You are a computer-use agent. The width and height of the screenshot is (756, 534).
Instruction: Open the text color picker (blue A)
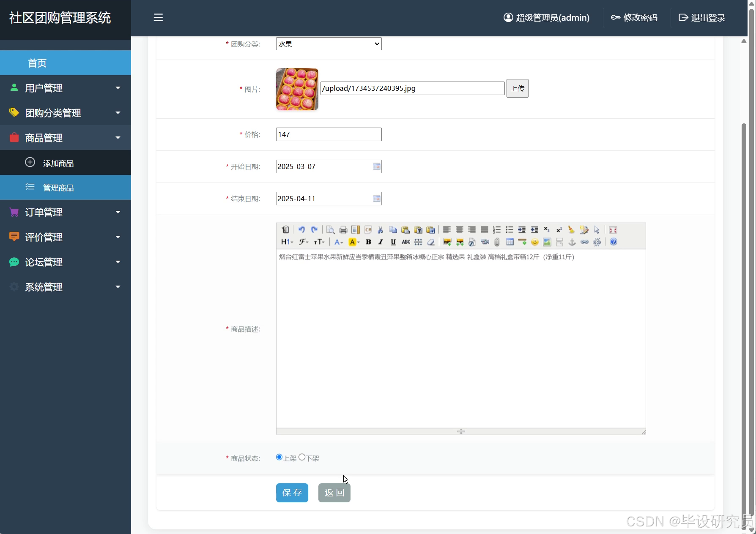pos(339,242)
